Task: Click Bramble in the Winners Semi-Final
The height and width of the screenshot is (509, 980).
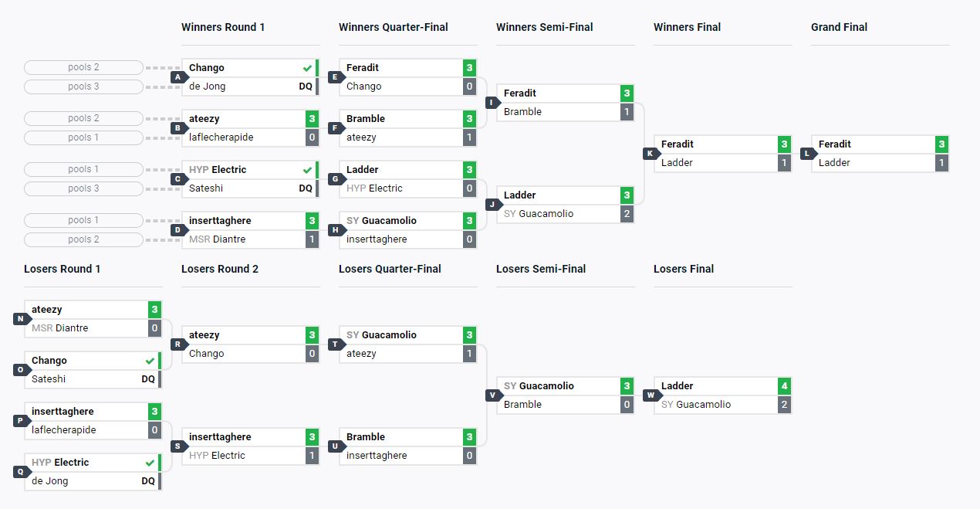Action: tap(522, 112)
